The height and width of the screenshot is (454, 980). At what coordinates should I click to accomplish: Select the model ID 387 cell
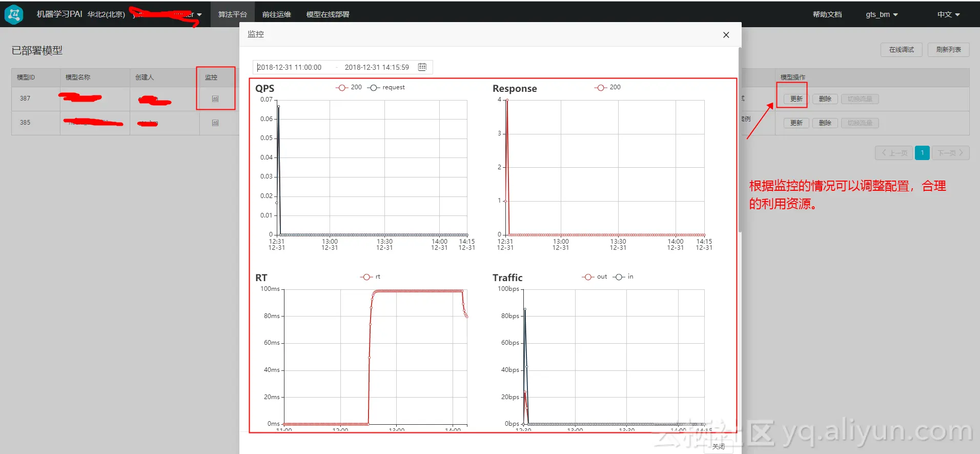(36, 98)
